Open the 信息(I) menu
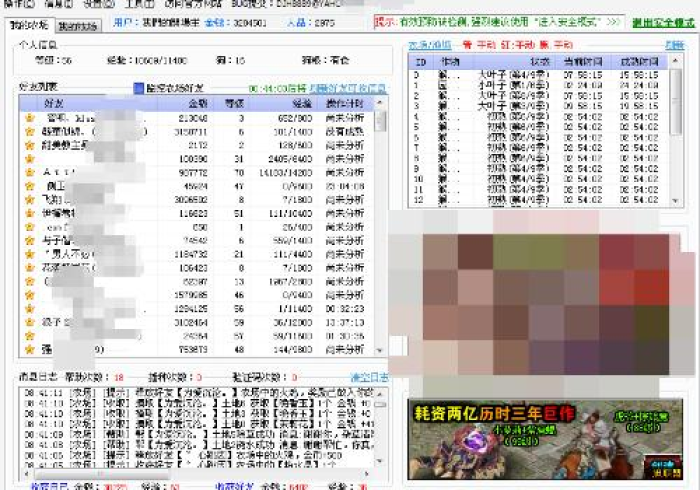Viewport: 700px width, 490px height. pos(59,4)
